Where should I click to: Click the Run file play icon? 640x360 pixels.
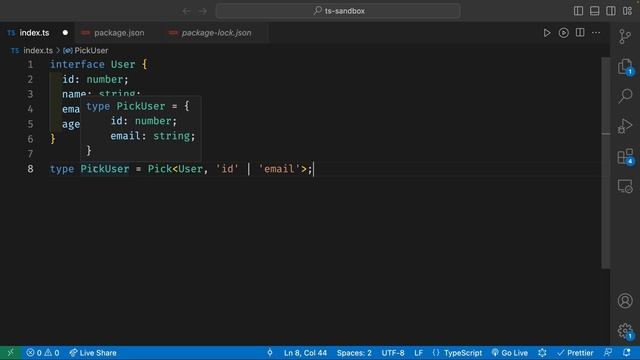click(x=547, y=33)
